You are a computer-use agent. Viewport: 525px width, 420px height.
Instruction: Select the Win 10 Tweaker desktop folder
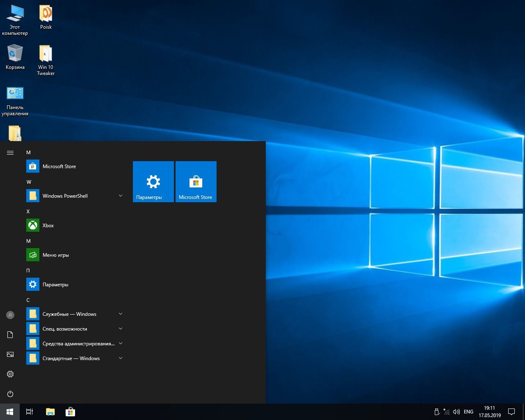pos(46,59)
